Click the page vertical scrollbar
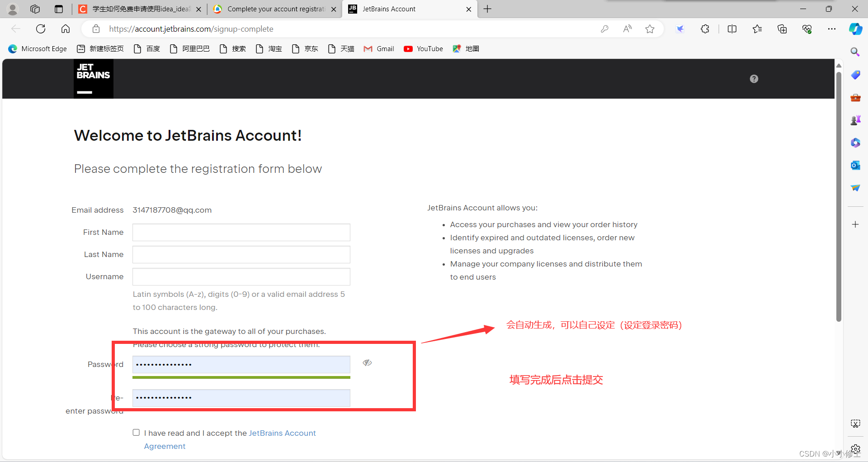 click(x=839, y=197)
